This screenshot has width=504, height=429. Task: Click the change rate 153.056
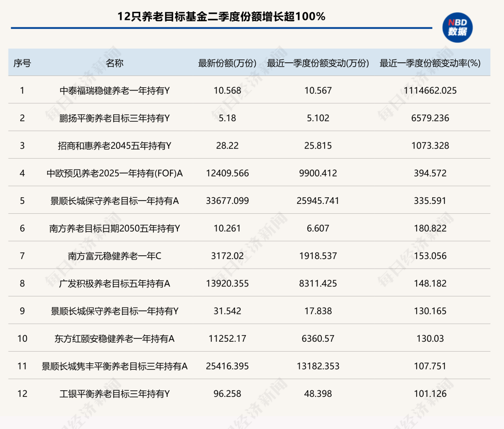click(x=430, y=256)
